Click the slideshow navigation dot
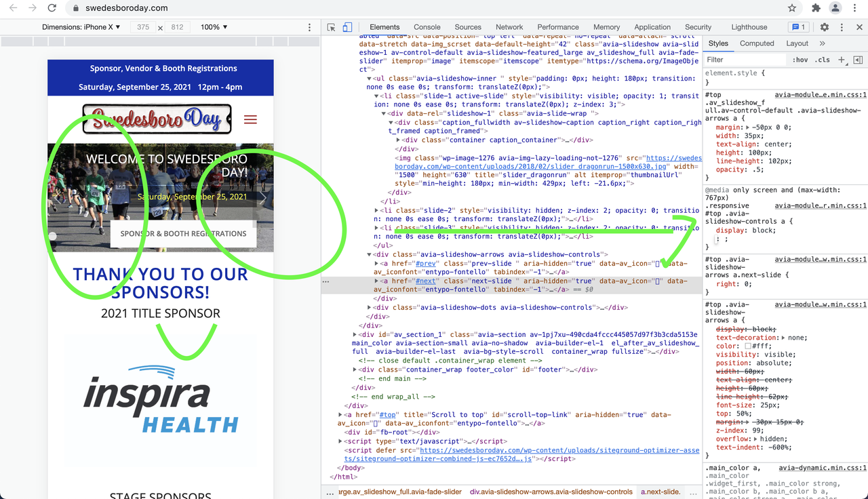Viewport: 868px width, 499px height. 53,236
